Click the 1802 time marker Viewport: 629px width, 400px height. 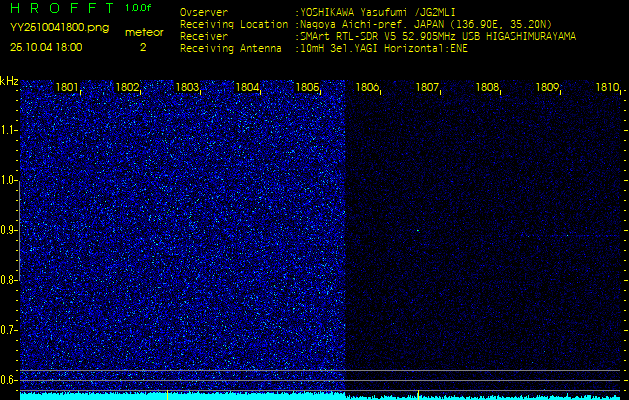[127, 87]
